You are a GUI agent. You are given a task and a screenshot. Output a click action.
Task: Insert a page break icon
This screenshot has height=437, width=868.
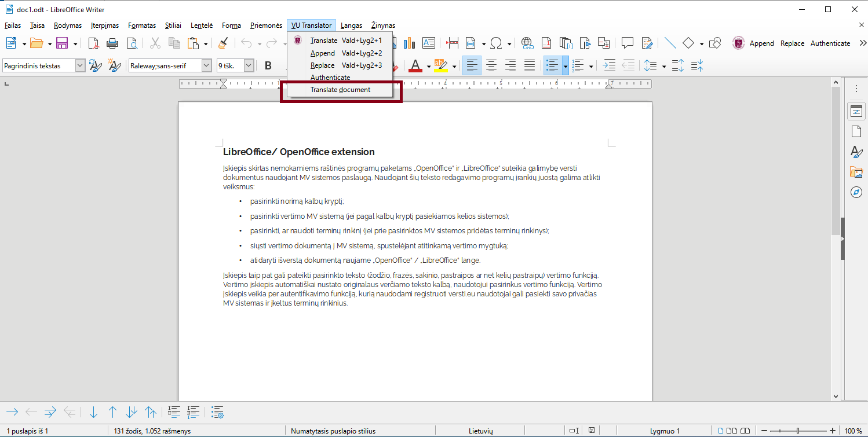(x=452, y=43)
